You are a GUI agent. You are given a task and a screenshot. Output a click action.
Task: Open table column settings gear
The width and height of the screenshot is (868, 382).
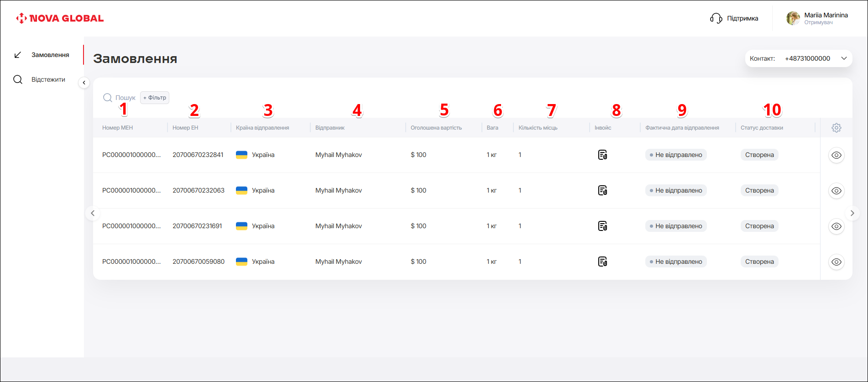click(x=836, y=128)
